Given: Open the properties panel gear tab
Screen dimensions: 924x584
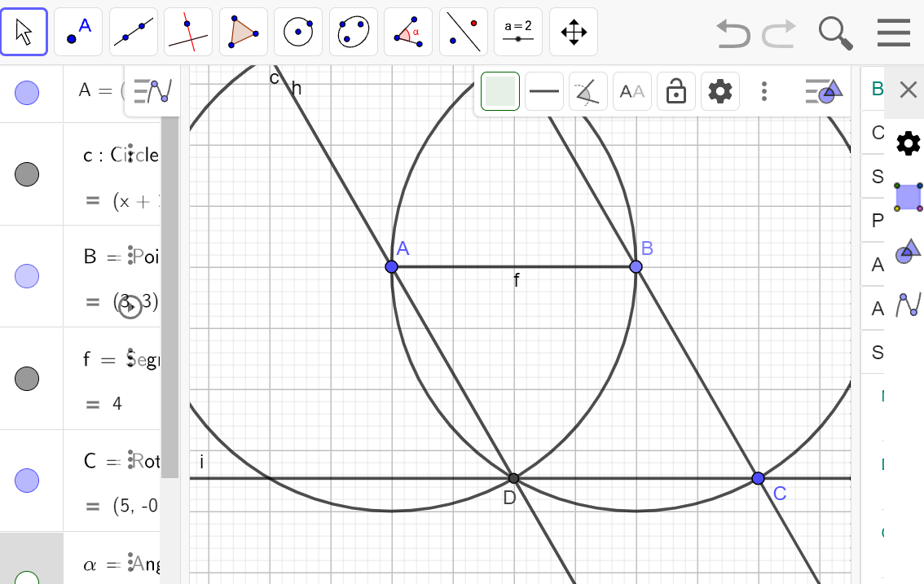Looking at the screenshot, I should click(x=908, y=143).
